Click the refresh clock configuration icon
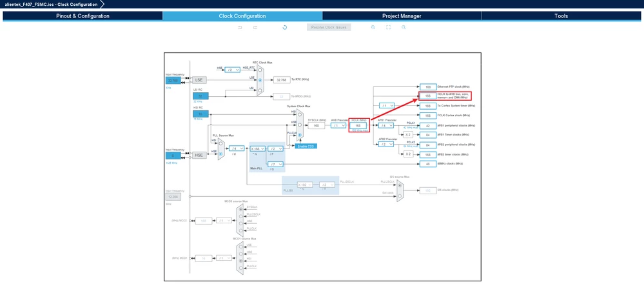 (x=285, y=27)
